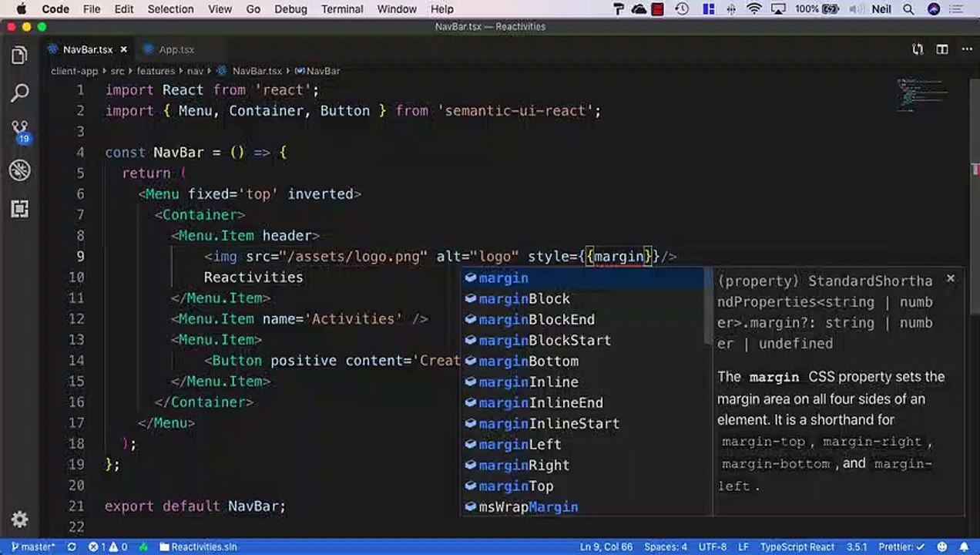
Task: Click the sync changes icon in status bar
Action: [72, 547]
